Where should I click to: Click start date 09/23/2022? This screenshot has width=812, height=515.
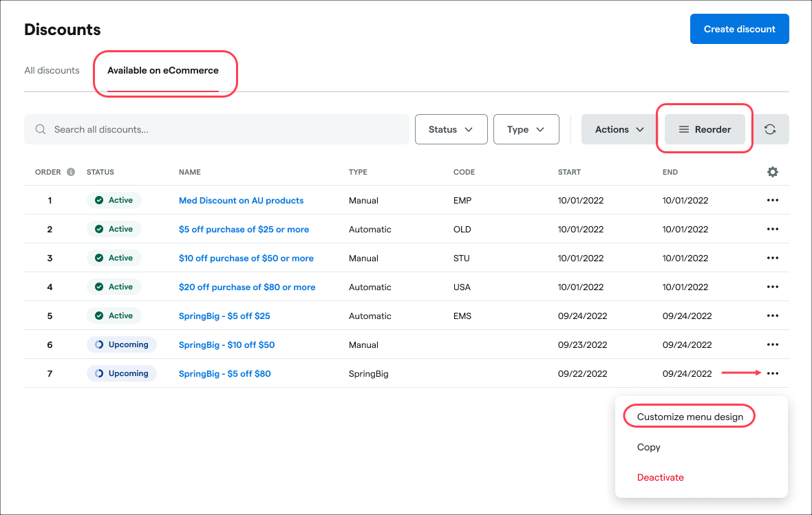click(583, 344)
